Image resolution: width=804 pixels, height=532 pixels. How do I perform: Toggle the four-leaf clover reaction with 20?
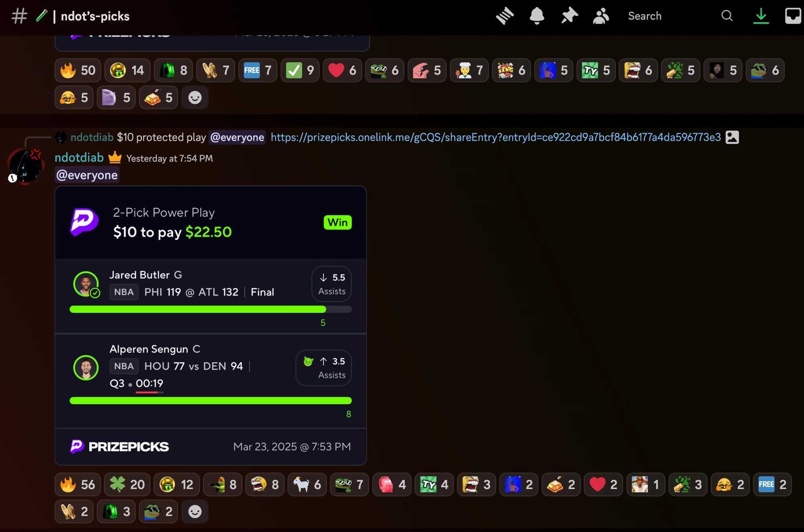pos(127,485)
